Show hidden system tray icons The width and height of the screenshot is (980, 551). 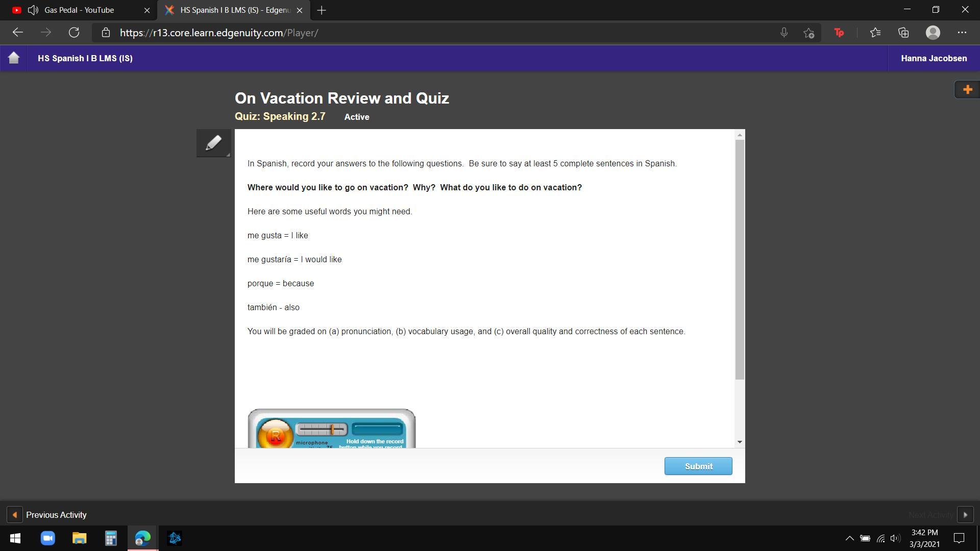[x=849, y=538]
